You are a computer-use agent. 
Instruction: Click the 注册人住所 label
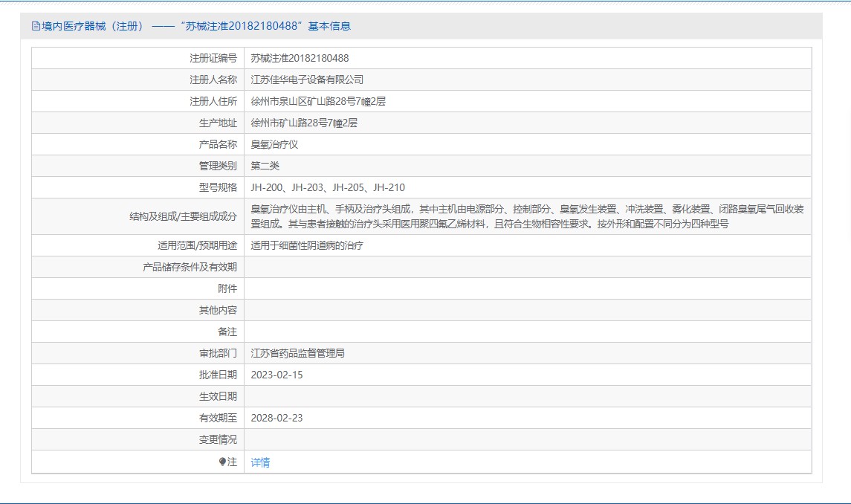[213, 102]
